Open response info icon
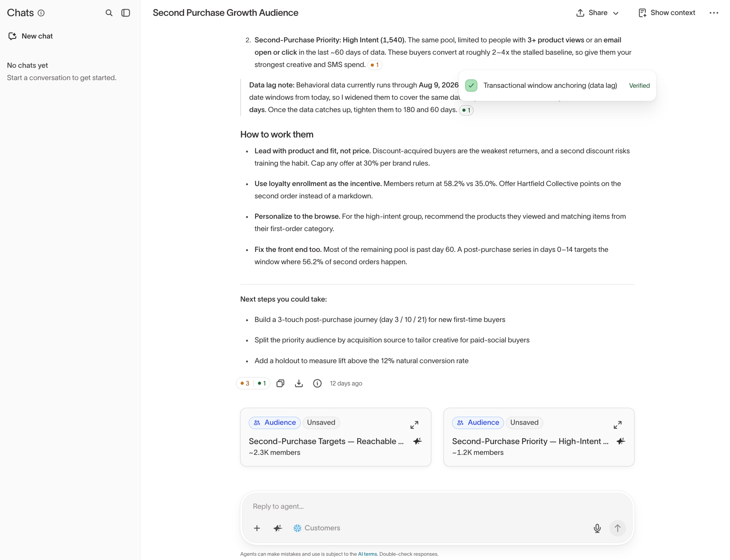This screenshot has width=730, height=560. click(x=317, y=383)
